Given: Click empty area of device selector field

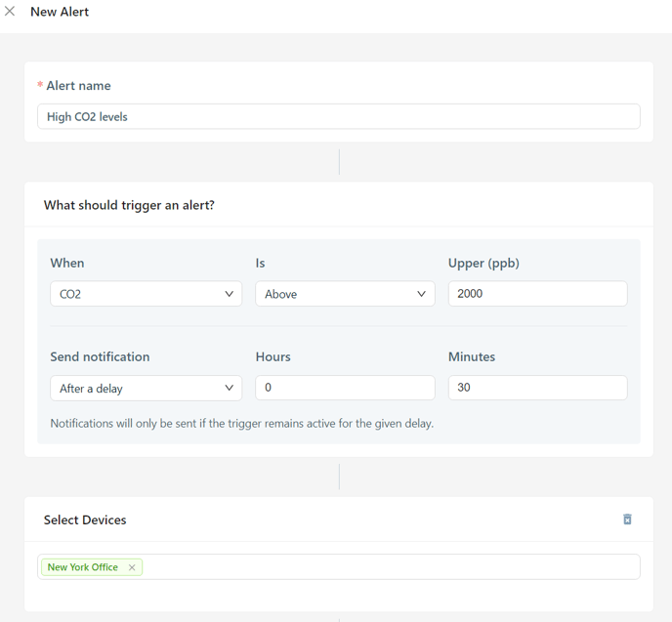Looking at the screenshot, I should pyautogui.click(x=391, y=567).
